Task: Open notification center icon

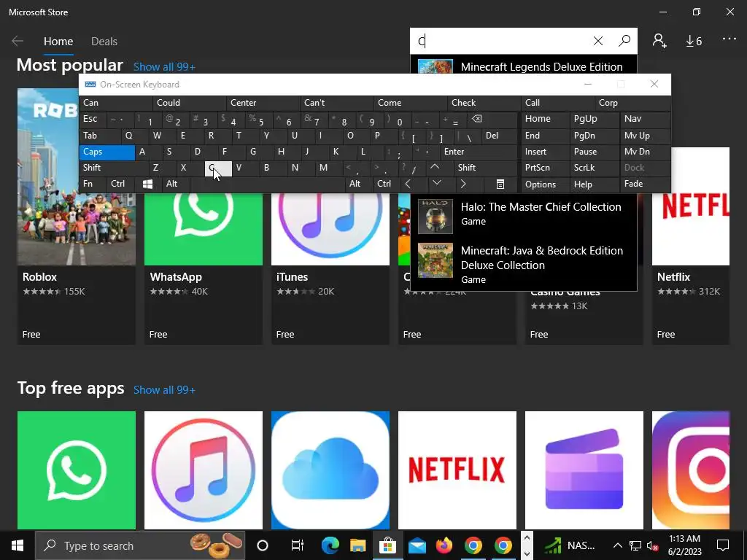Action: (x=723, y=545)
